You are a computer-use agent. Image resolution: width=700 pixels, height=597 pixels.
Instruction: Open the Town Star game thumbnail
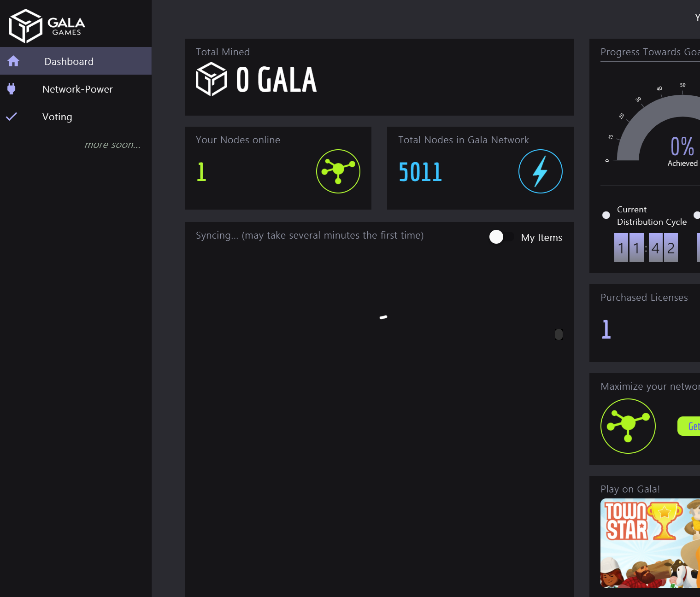tap(650, 543)
